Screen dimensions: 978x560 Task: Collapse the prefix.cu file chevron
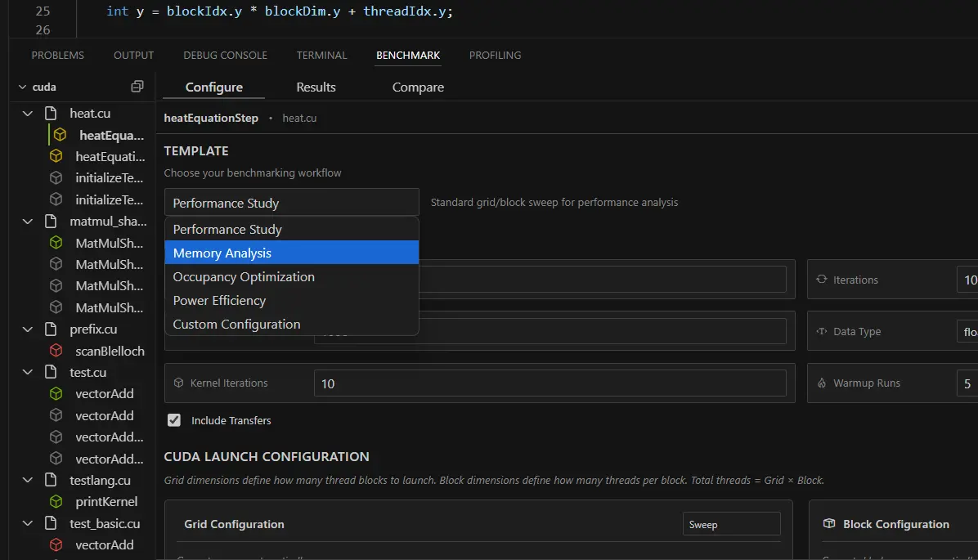pos(28,329)
